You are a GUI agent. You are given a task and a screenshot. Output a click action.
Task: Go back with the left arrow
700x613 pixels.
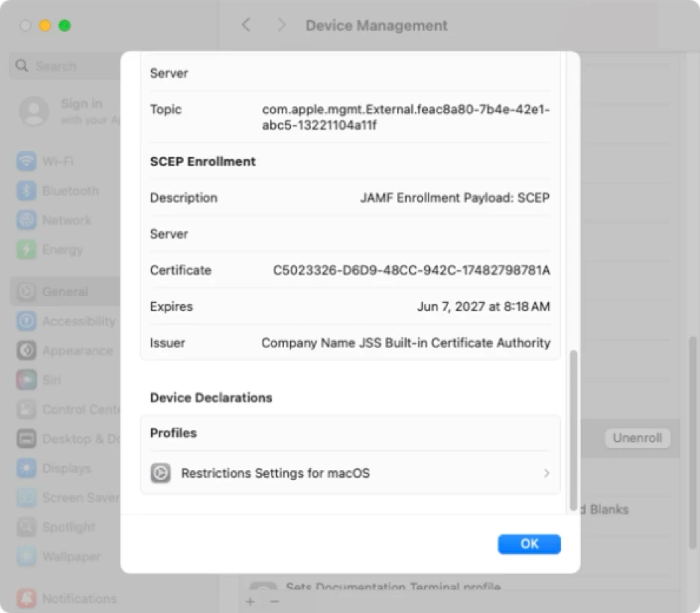pyautogui.click(x=246, y=25)
